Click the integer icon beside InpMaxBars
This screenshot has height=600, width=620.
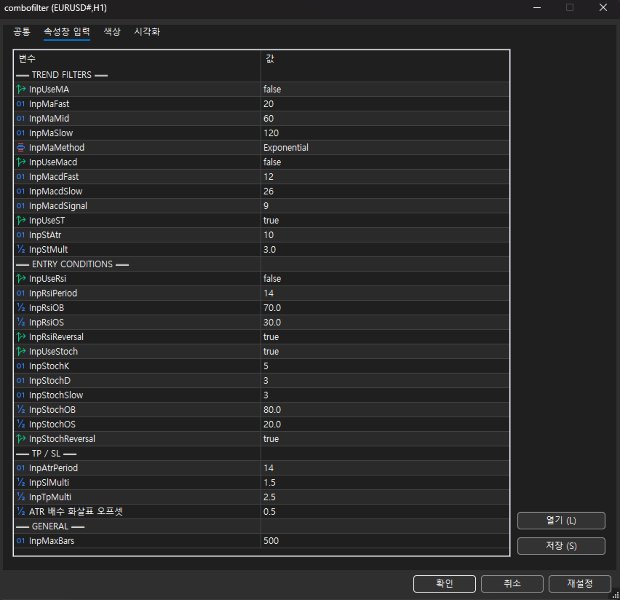tap(21, 541)
